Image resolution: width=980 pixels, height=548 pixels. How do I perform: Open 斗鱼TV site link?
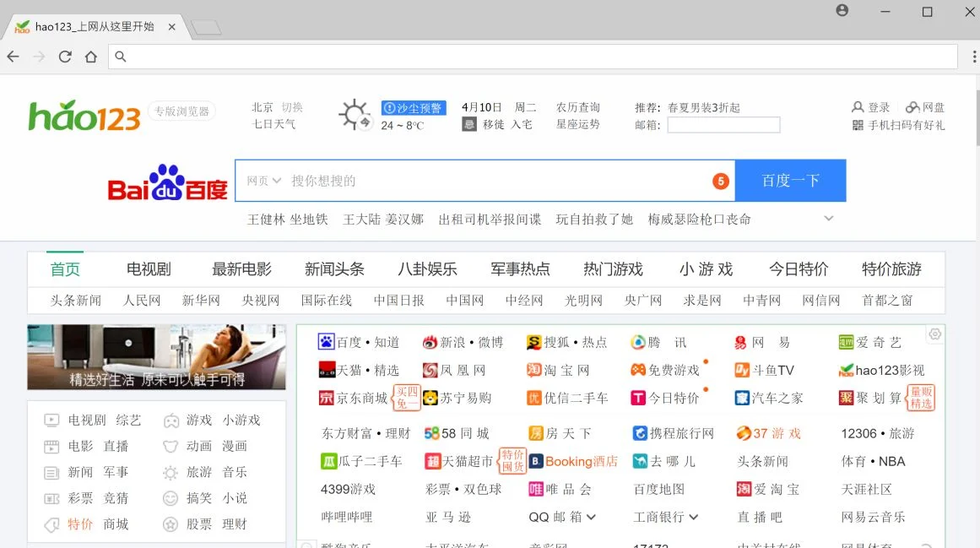tap(765, 370)
